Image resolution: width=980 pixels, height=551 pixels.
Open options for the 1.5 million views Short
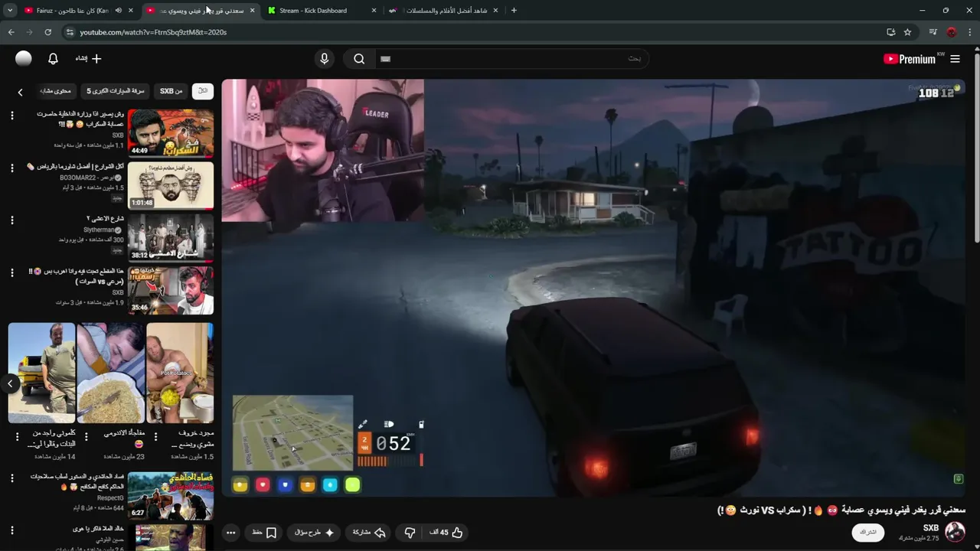[155, 437]
